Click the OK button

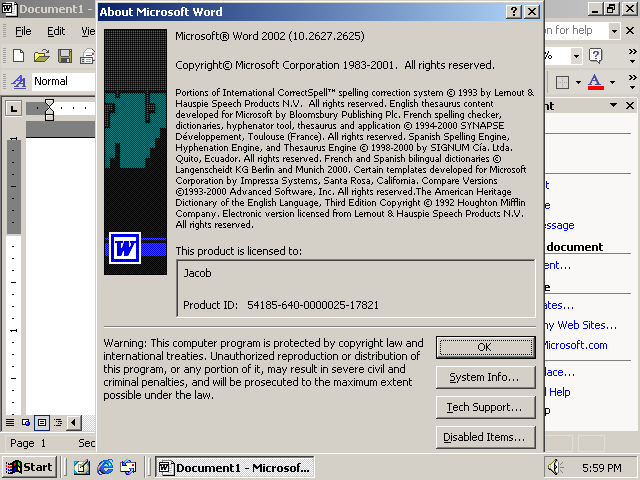(x=485, y=347)
